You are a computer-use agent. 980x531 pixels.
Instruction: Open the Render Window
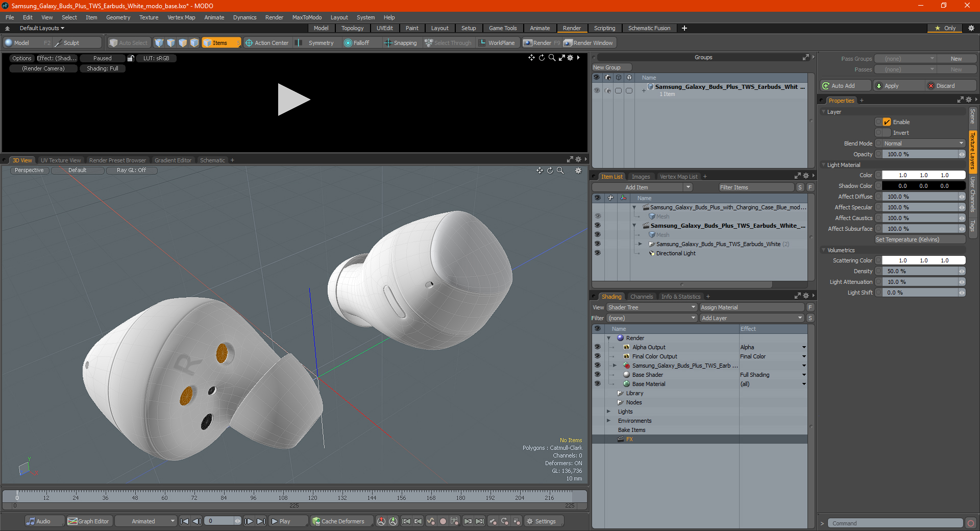589,43
